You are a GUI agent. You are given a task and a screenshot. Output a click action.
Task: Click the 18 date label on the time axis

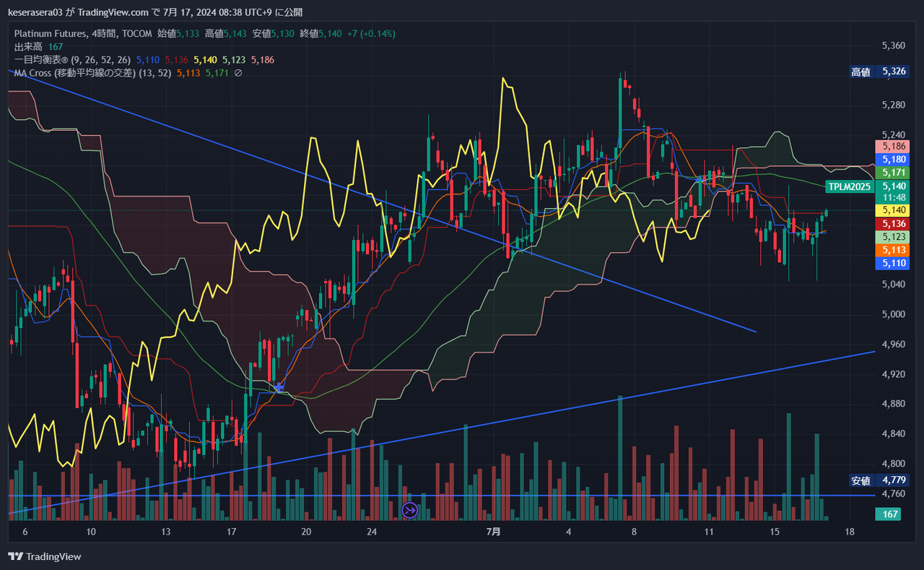850,532
